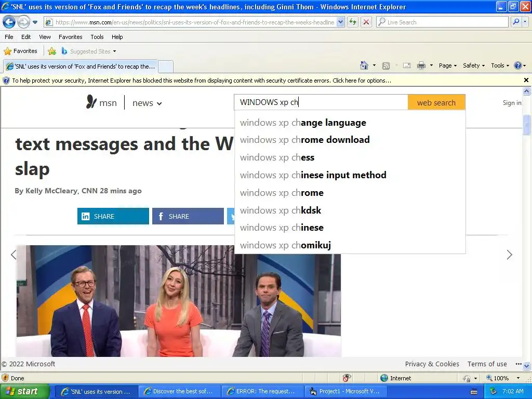This screenshot has height=399, width=532.
Task: Share article via Facebook SHARE button
Action: tap(188, 216)
